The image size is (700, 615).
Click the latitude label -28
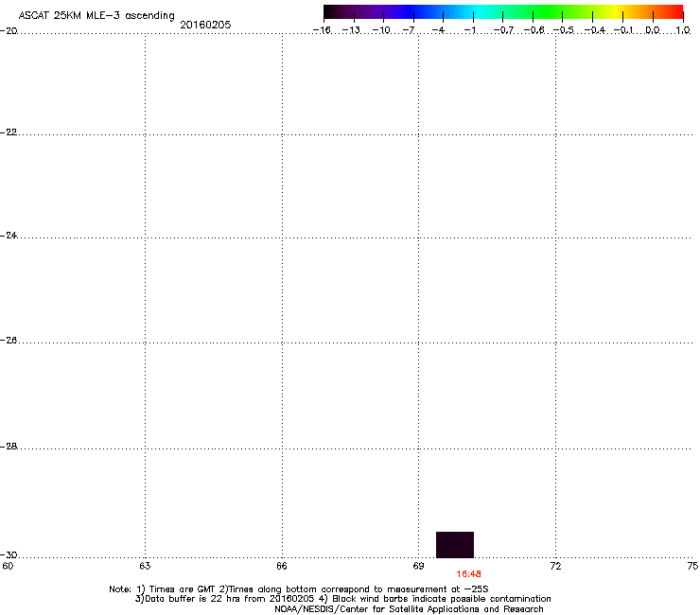pos(9,447)
